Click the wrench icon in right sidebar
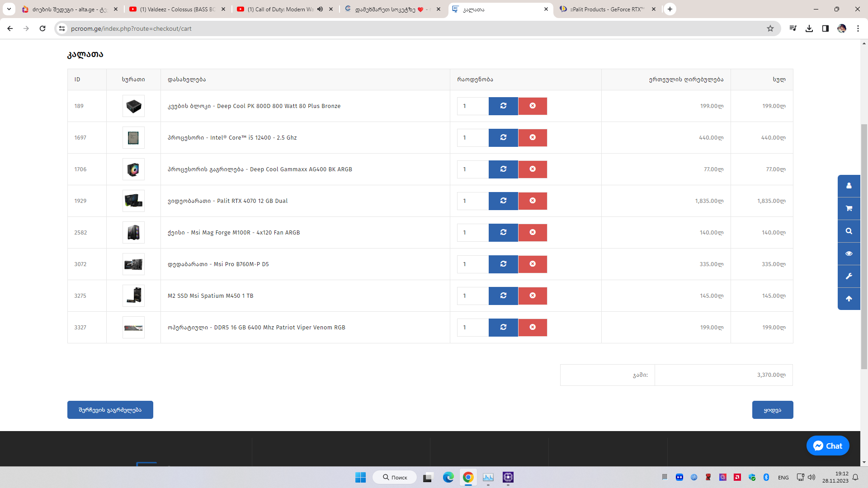 (849, 276)
